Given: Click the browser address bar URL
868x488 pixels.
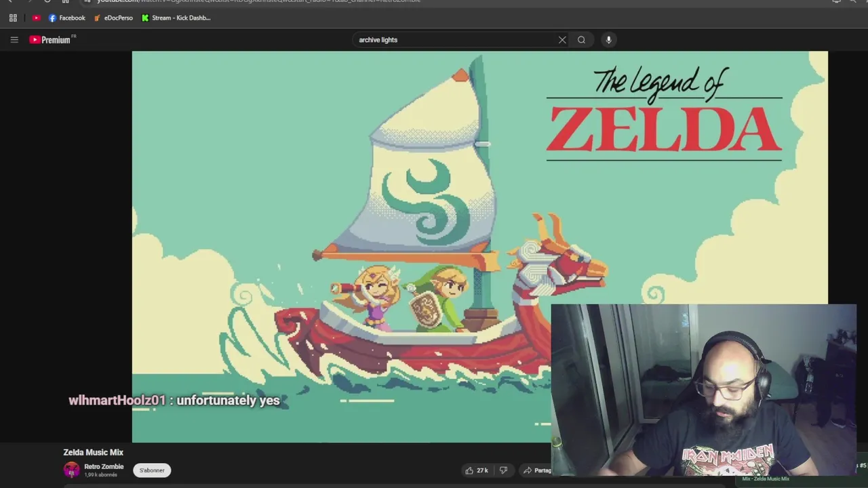Looking at the screenshot, I should (258, 1).
